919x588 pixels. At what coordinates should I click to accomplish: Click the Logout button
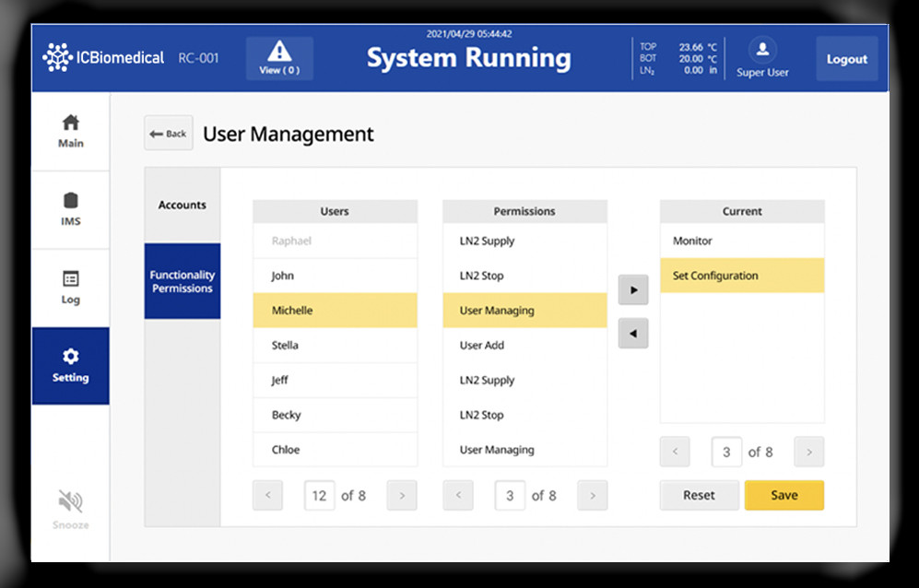tap(846, 57)
